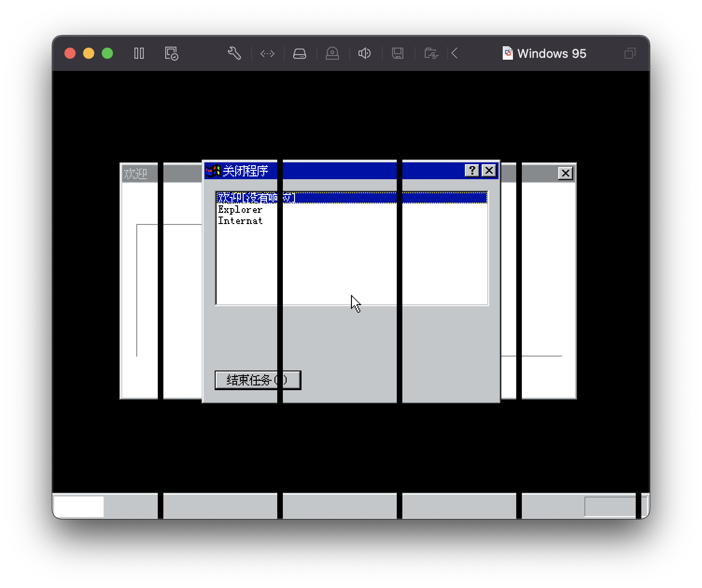Click the overlapping-windows icon in the title bar
Viewport: 702px width, 588px height.
630,53
